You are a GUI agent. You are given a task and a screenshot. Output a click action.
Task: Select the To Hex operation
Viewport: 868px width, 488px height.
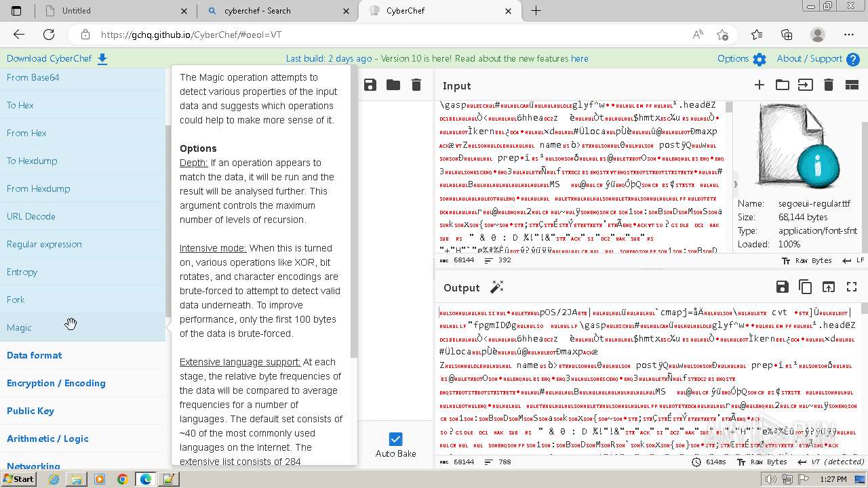(83, 105)
